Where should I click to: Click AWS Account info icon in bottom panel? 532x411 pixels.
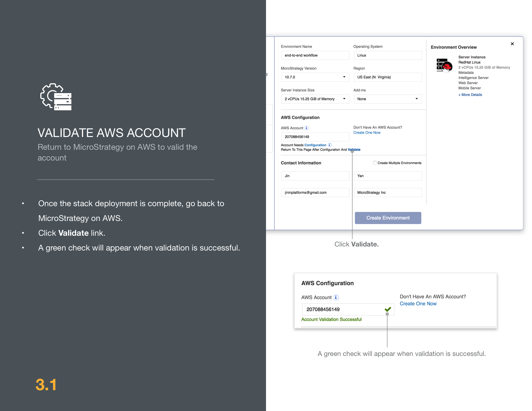tap(336, 297)
